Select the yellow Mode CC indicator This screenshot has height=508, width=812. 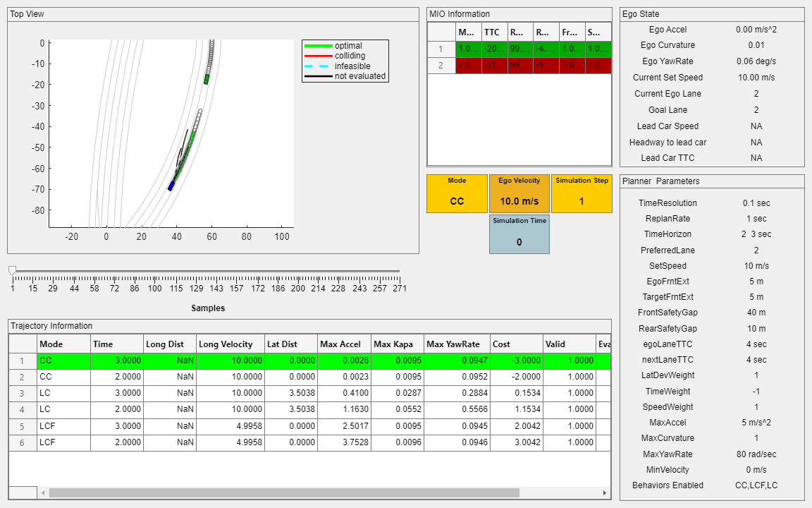point(456,193)
